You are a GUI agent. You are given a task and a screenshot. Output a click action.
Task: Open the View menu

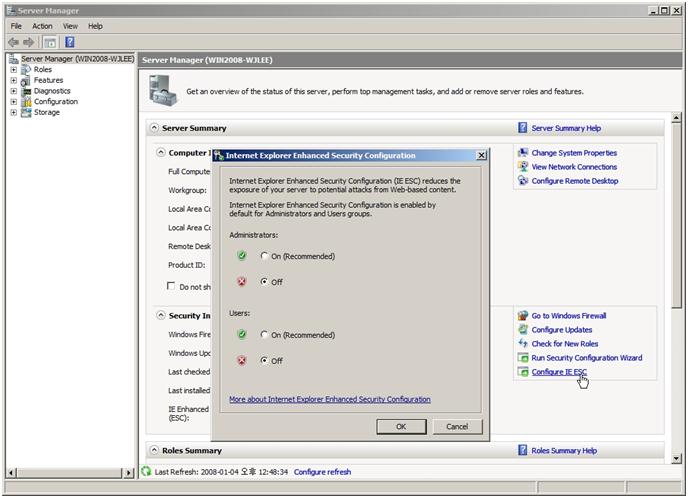70,26
